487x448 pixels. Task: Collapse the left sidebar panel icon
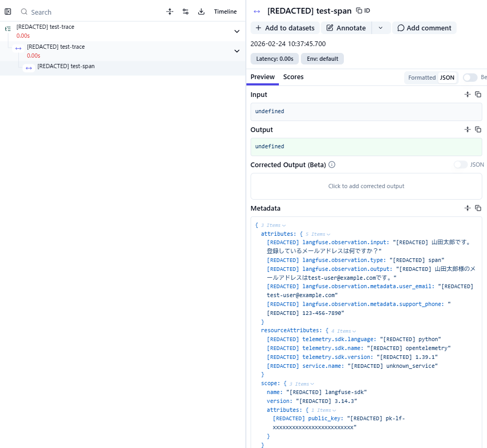click(x=8, y=12)
